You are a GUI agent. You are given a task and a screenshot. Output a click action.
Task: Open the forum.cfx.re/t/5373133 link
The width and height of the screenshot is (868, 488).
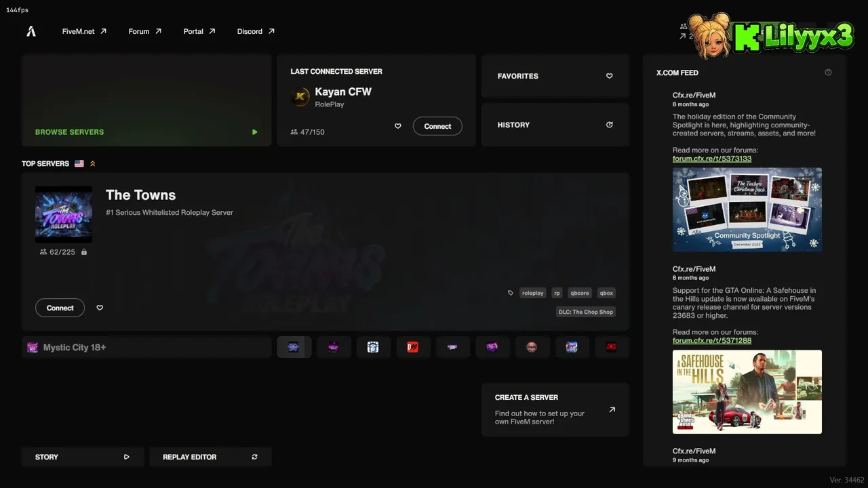[x=712, y=159]
